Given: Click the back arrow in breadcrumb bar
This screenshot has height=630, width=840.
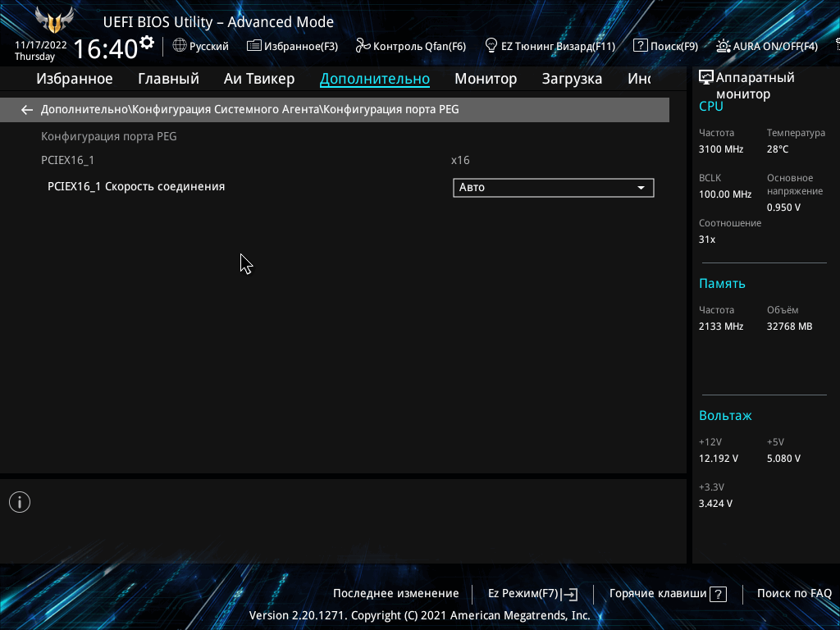Looking at the screenshot, I should [27, 110].
